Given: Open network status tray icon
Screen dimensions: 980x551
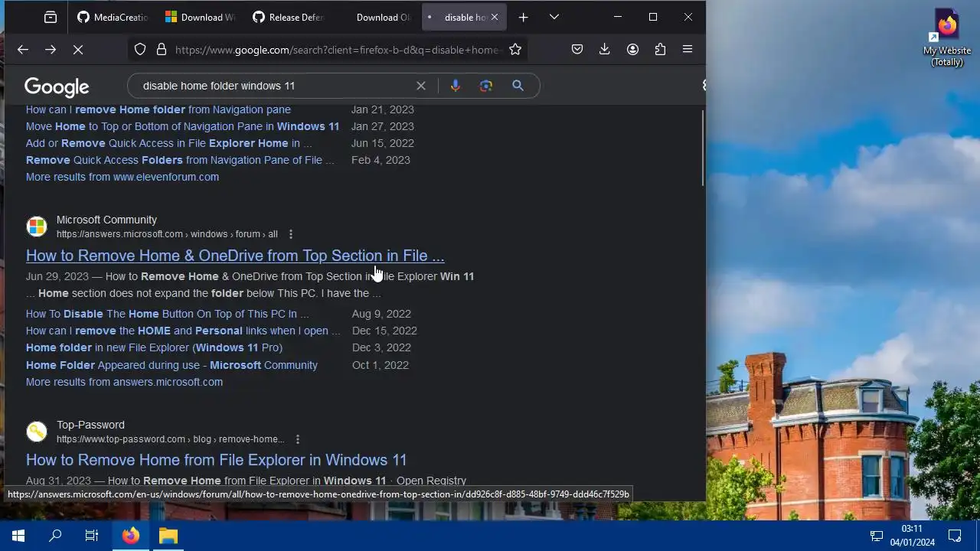Looking at the screenshot, I should point(877,536).
